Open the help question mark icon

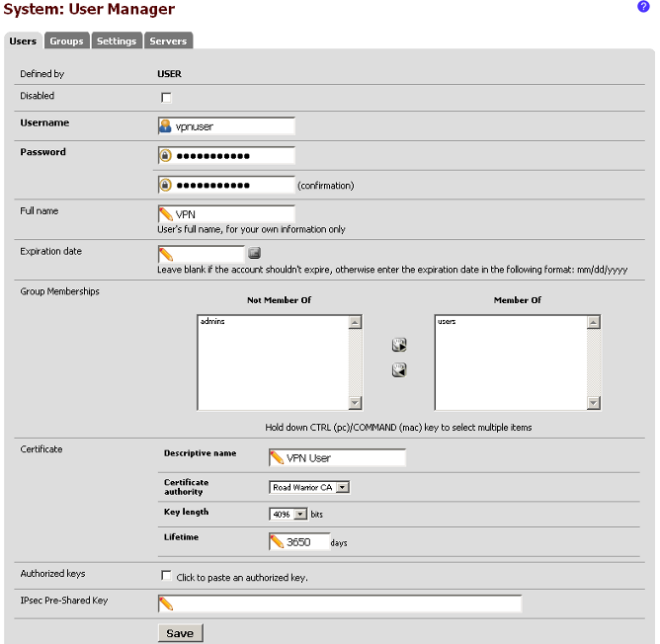point(643,7)
